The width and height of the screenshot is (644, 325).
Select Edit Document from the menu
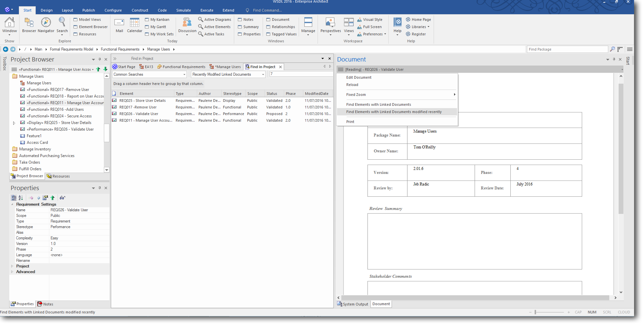(x=359, y=77)
